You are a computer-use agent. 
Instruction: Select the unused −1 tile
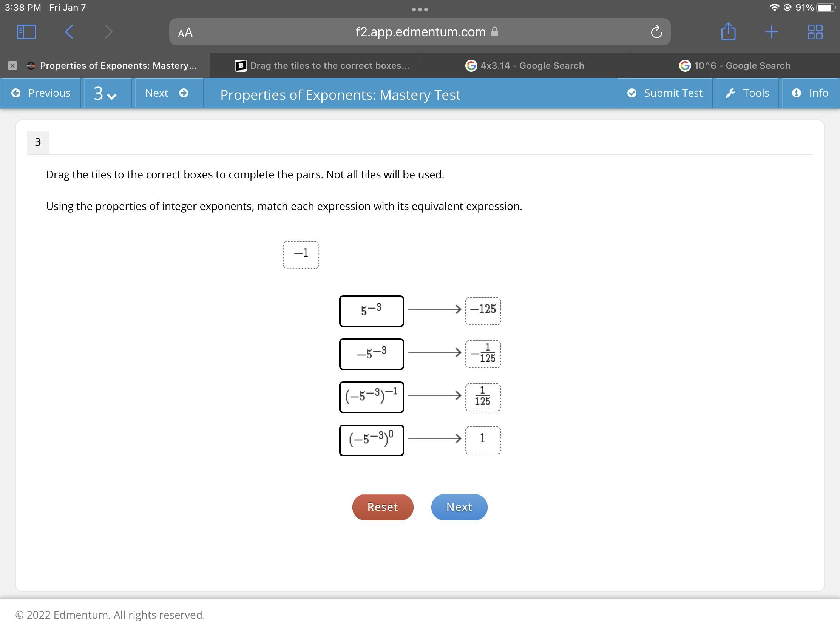[x=301, y=255]
